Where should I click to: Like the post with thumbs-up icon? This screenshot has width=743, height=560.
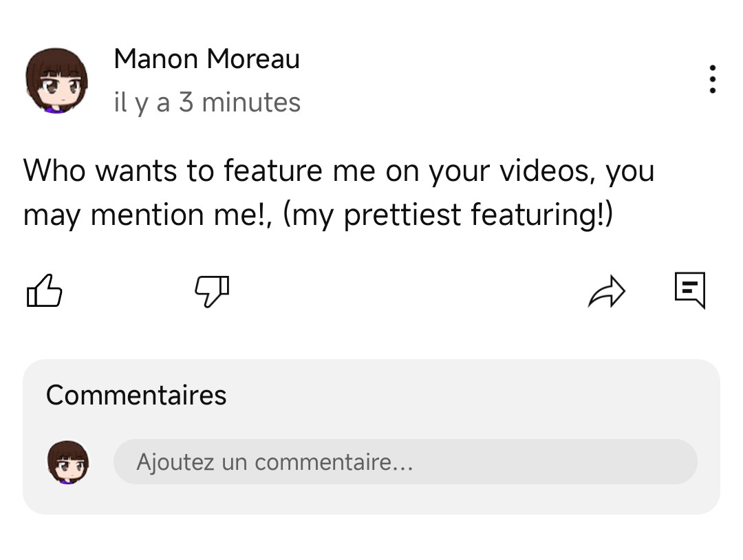click(44, 291)
